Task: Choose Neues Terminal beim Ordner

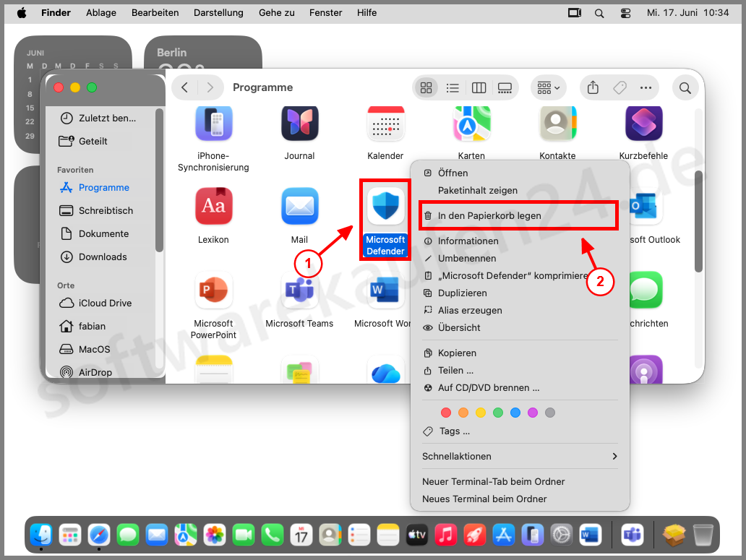Action: click(520, 499)
